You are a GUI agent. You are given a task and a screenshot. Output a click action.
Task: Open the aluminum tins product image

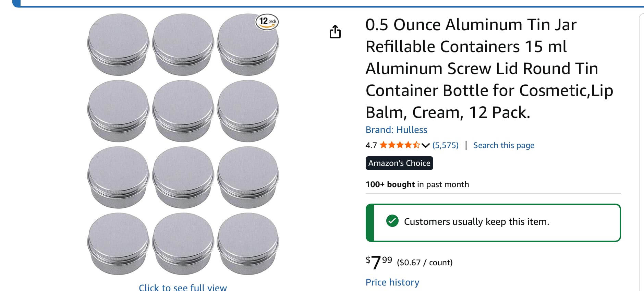(183, 144)
